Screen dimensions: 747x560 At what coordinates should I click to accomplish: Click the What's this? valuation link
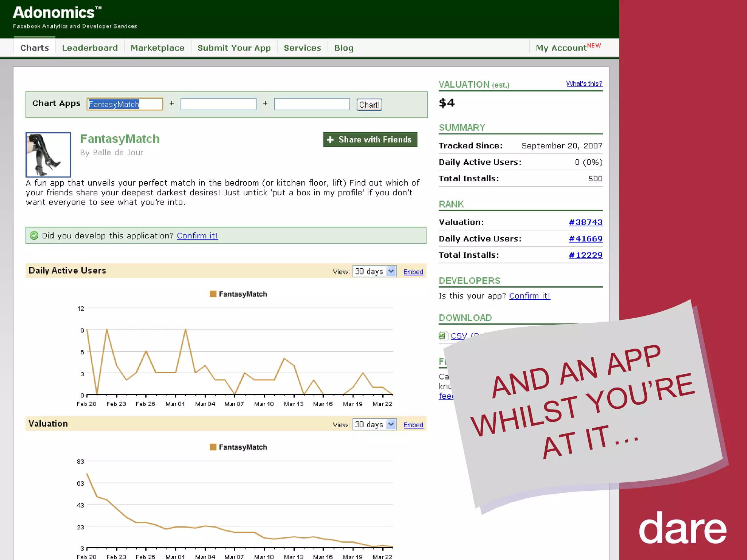point(584,83)
